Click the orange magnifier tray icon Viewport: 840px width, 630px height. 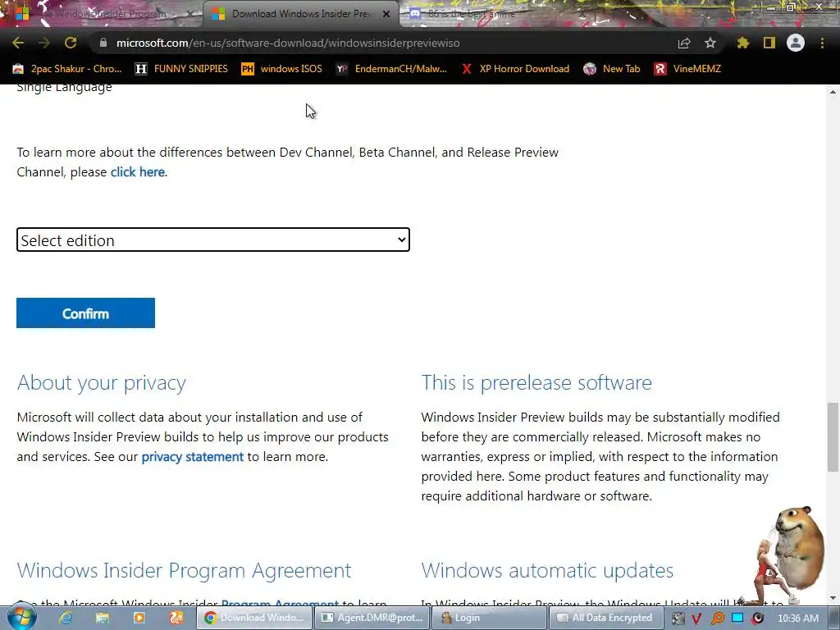pyautogui.click(x=717, y=619)
